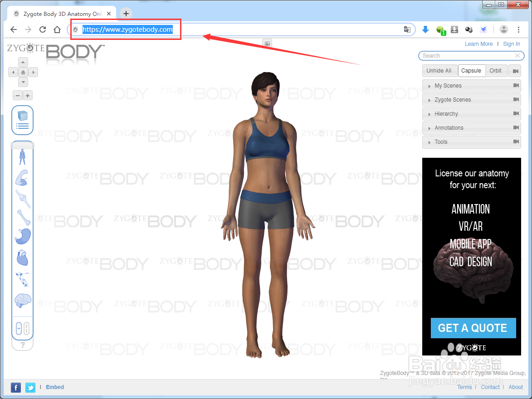532x399 pixels.
Task: Open the Terms link
Action: 464,387
